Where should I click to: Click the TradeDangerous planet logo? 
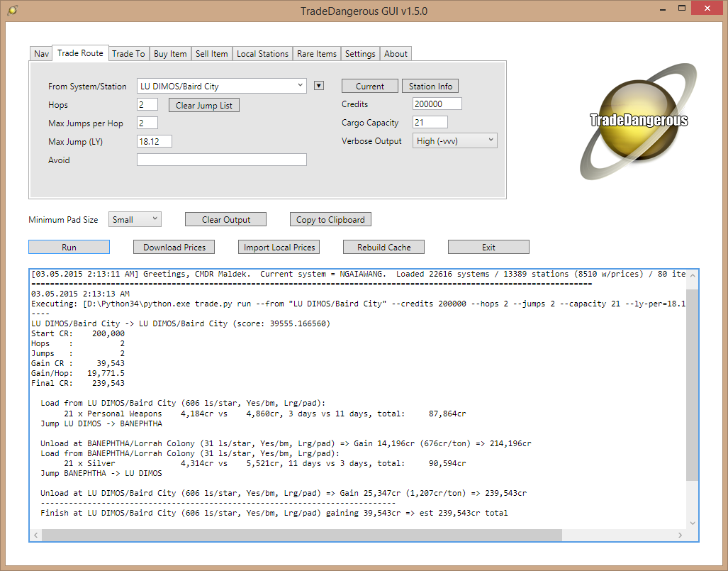[639, 121]
